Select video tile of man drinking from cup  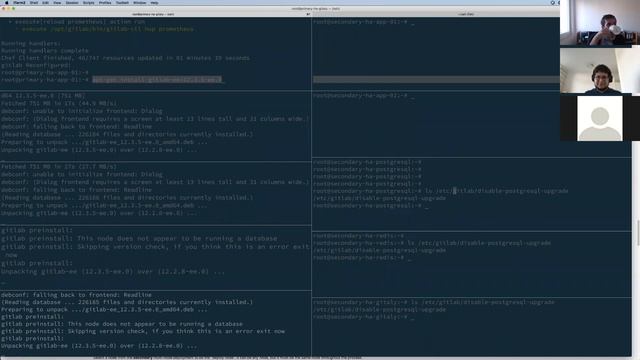(600, 23)
